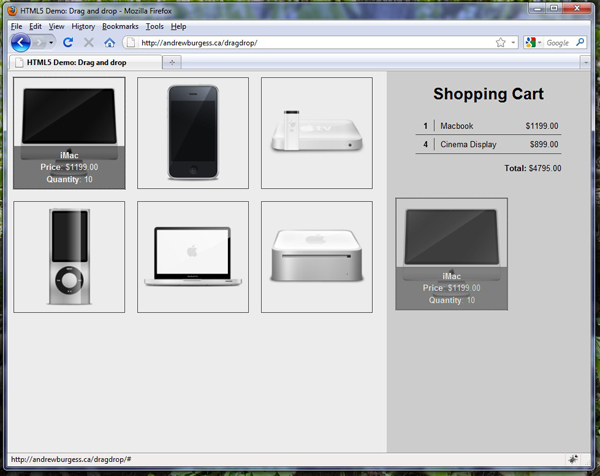Open the File menu
This screenshot has height=476, width=600.
pyautogui.click(x=16, y=26)
